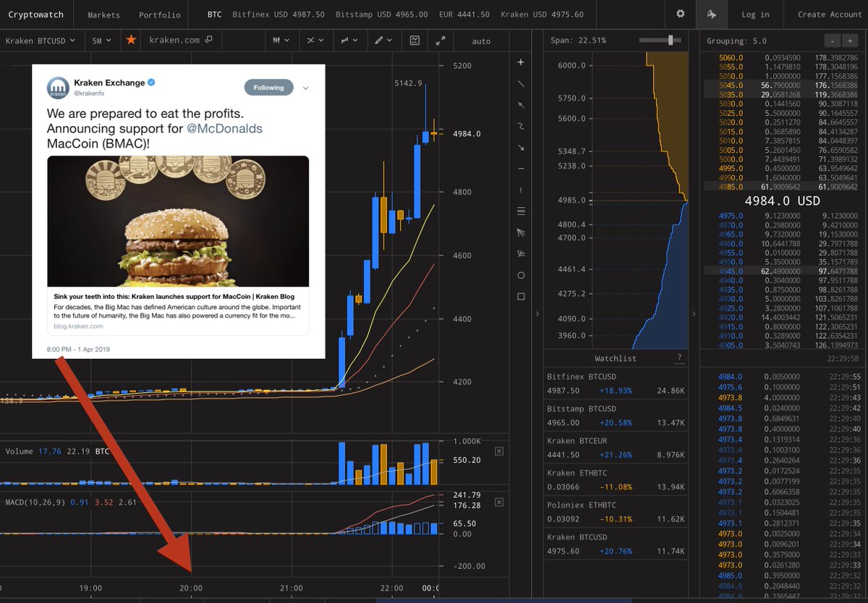The image size is (868, 603).
Task: Select the Fibonacci fan drawing tool
Action: pyautogui.click(x=521, y=232)
